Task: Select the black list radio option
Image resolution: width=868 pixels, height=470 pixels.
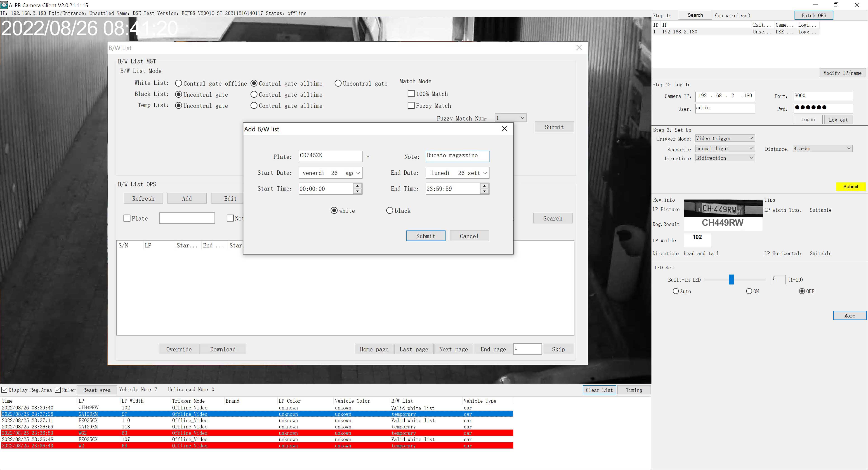Action: 389,211
